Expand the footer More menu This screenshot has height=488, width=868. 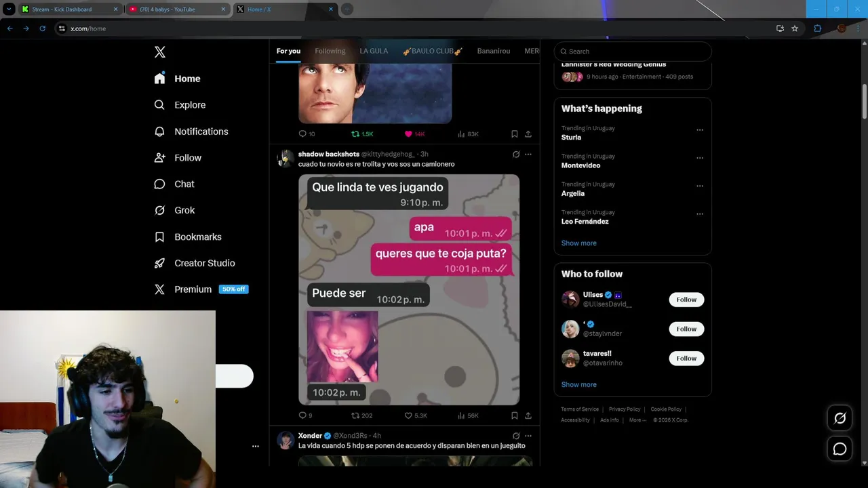[637, 420]
